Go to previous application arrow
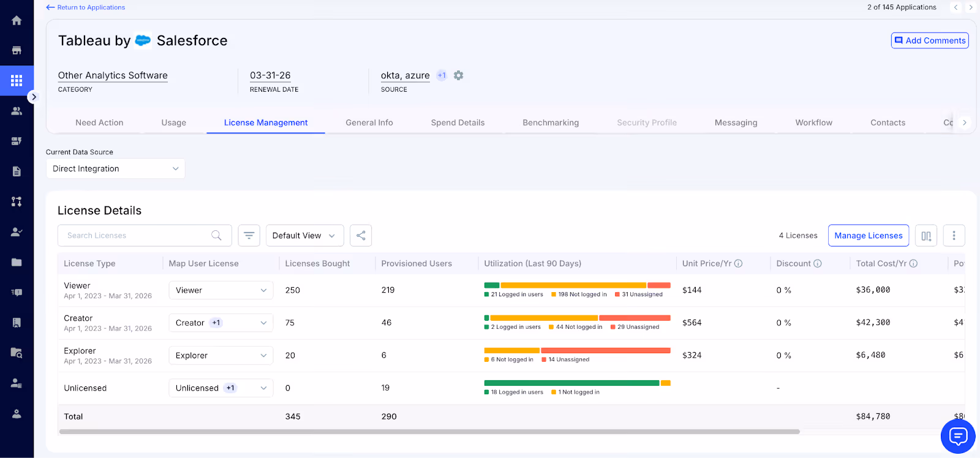This screenshot has width=980, height=458. click(956, 7)
